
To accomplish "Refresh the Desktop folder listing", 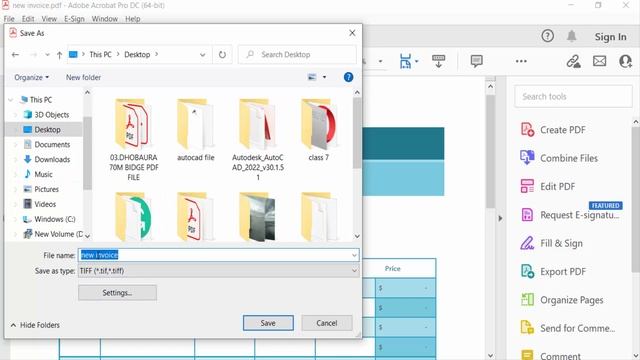I will (x=222, y=55).
